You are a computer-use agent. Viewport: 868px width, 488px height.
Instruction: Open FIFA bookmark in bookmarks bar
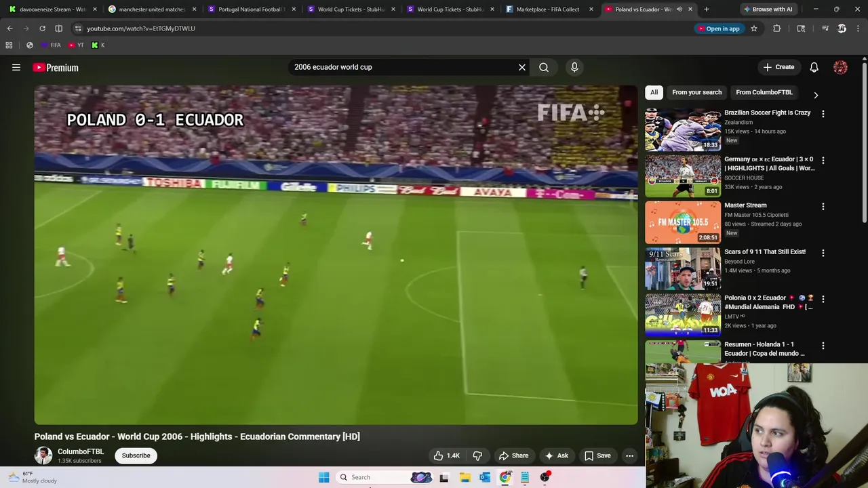click(x=50, y=45)
